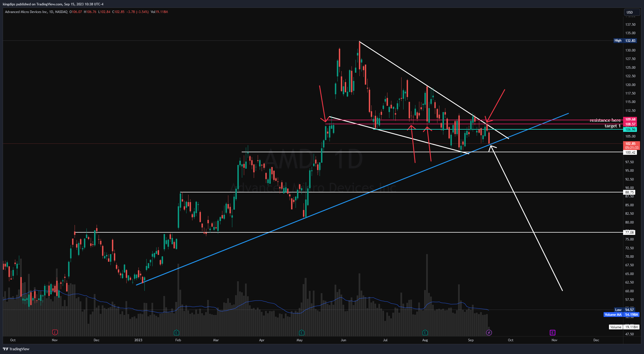Select the 77.08 horizontal line label

[x=629, y=233]
